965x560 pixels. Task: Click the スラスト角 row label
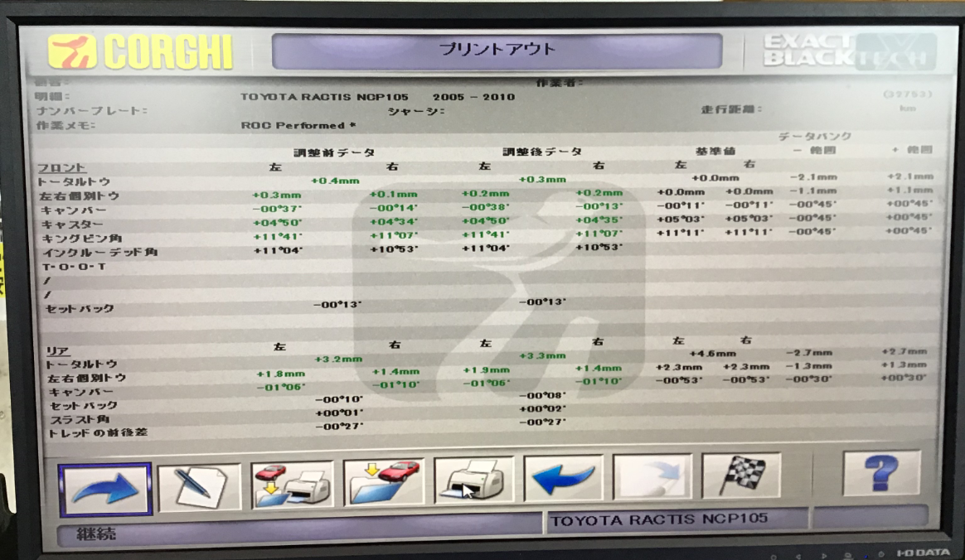(80, 420)
